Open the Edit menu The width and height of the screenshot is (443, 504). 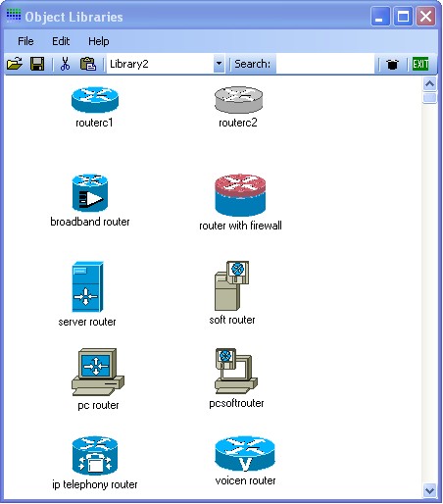pyautogui.click(x=61, y=41)
